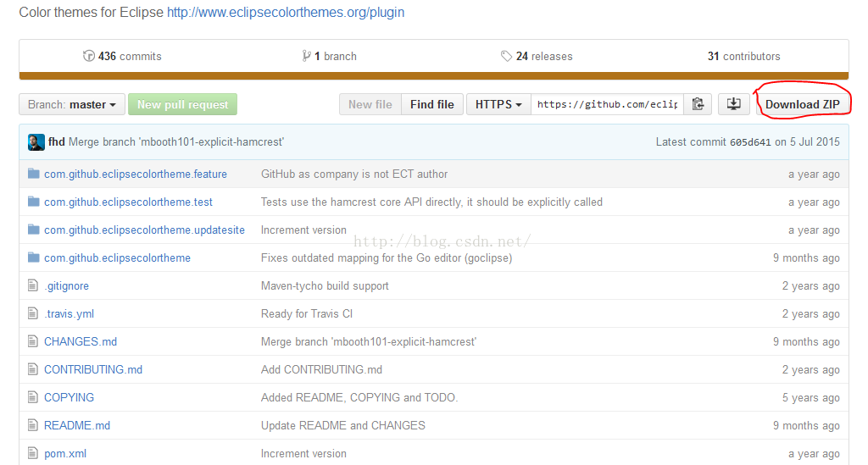Viewport: 868px width, 465px height.
Task: Open commit 'Update README and CHANGES'
Action: pos(343,425)
